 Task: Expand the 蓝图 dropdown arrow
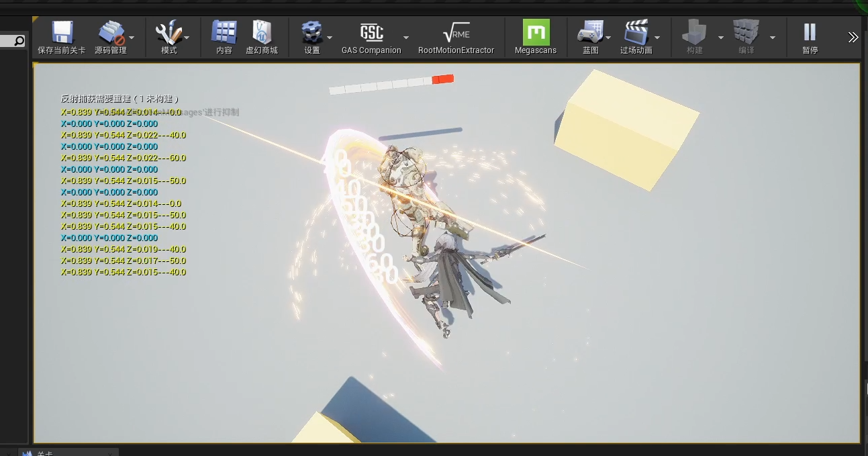[608, 38]
